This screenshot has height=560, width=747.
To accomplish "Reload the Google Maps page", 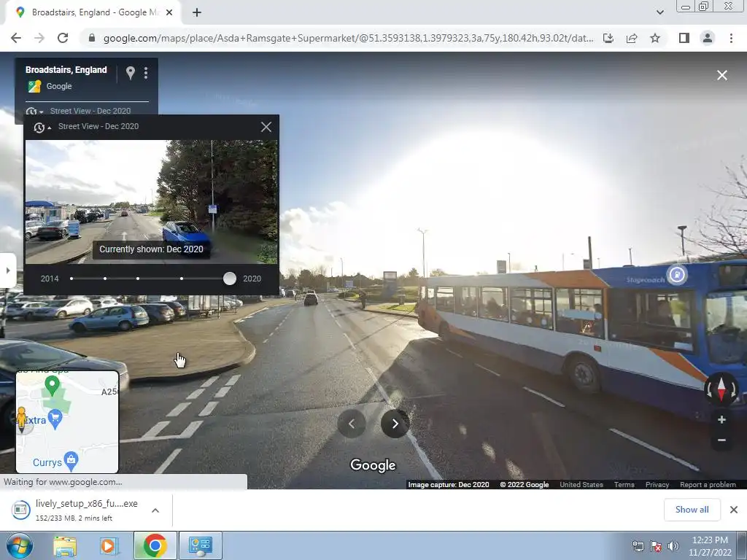I will click(63, 38).
